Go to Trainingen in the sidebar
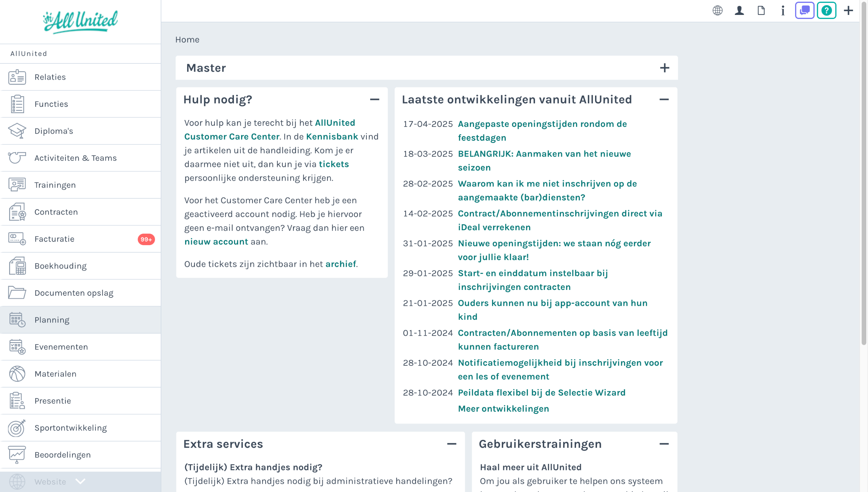 coord(80,185)
